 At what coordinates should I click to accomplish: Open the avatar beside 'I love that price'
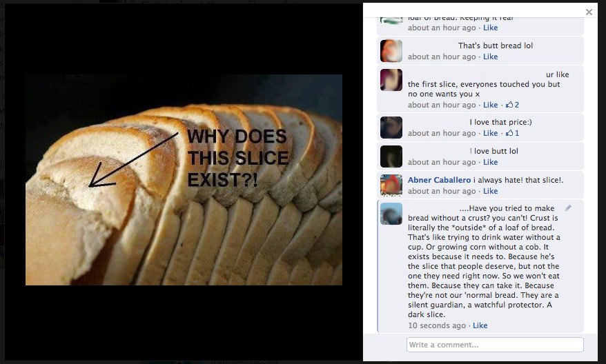click(391, 128)
